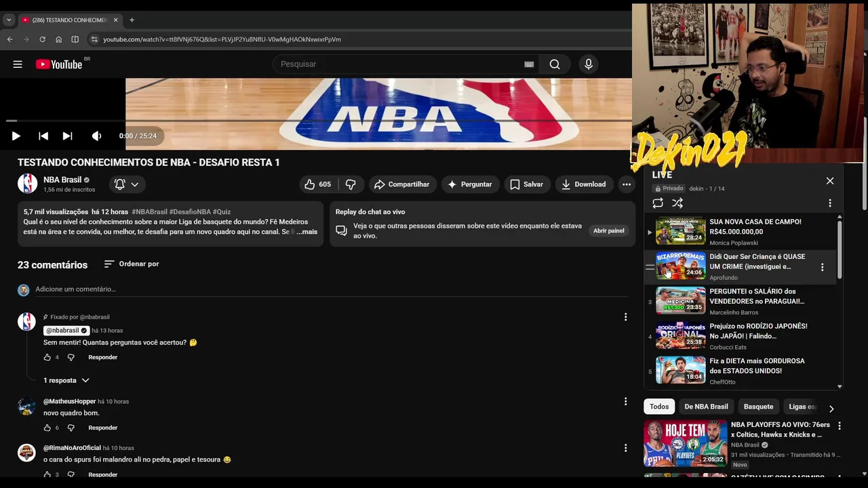This screenshot has height=488, width=868.
Task: Open options menu of @MatheusHopper comment
Action: point(625,402)
